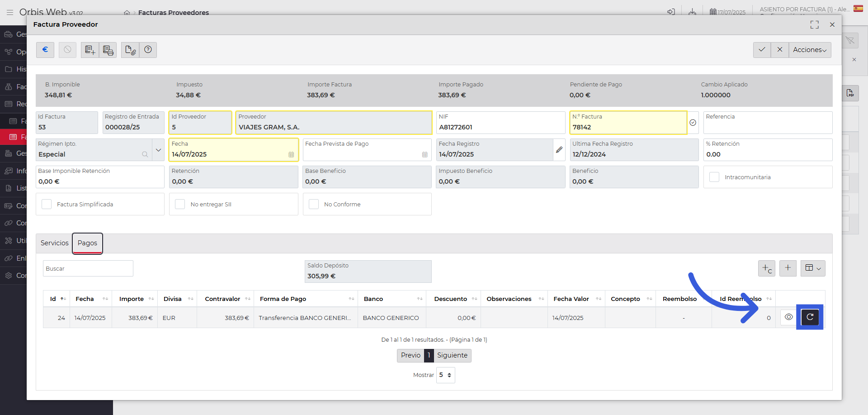This screenshot has width=868, height=415.
Task: Check the No entregar SII box
Action: pos(180,205)
